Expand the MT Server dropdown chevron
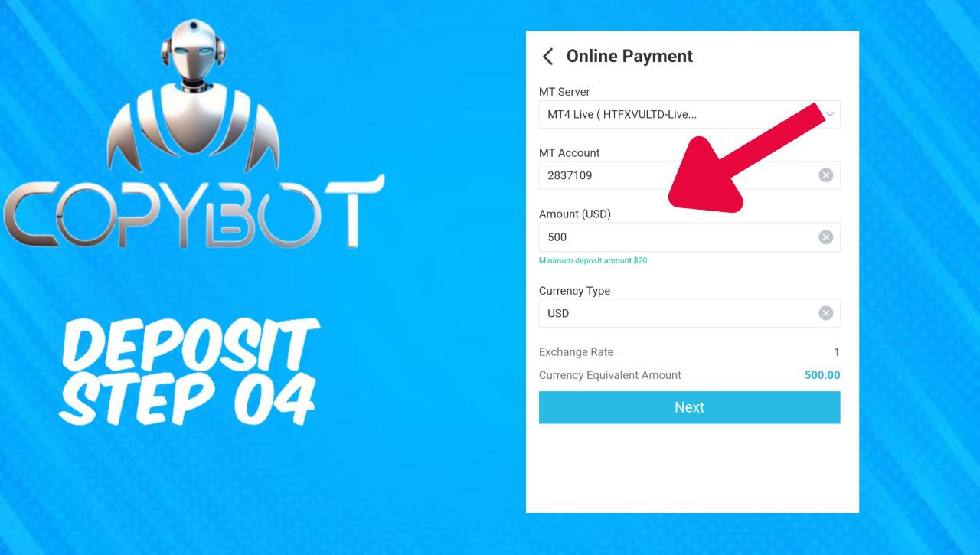This screenshot has width=980, height=555. click(830, 115)
